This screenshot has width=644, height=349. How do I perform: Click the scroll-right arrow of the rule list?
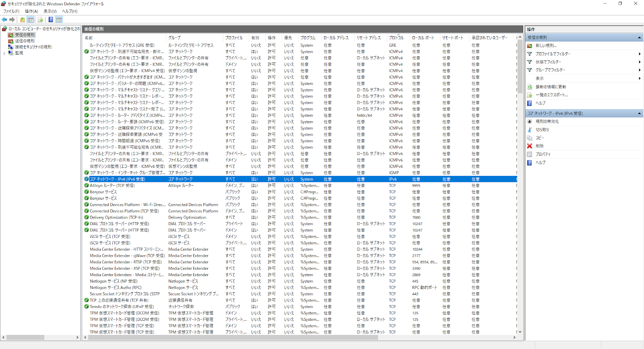[x=514, y=337]
